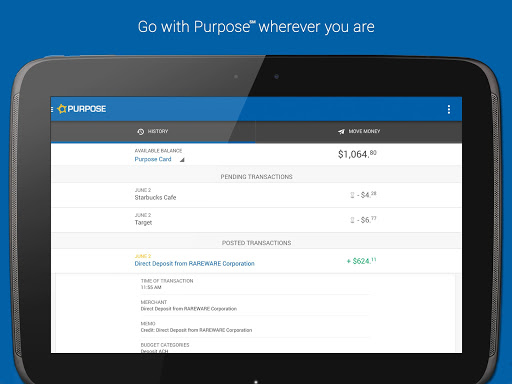Open the three-dot overflow menu
This screenshot has height=384, width=512.
[449, 109]
